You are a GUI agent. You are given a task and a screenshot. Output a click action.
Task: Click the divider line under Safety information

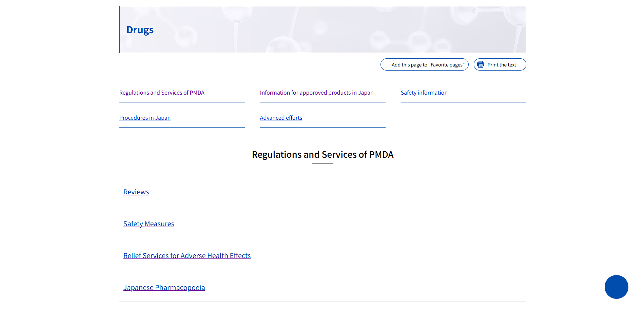(x=463, y=102)
